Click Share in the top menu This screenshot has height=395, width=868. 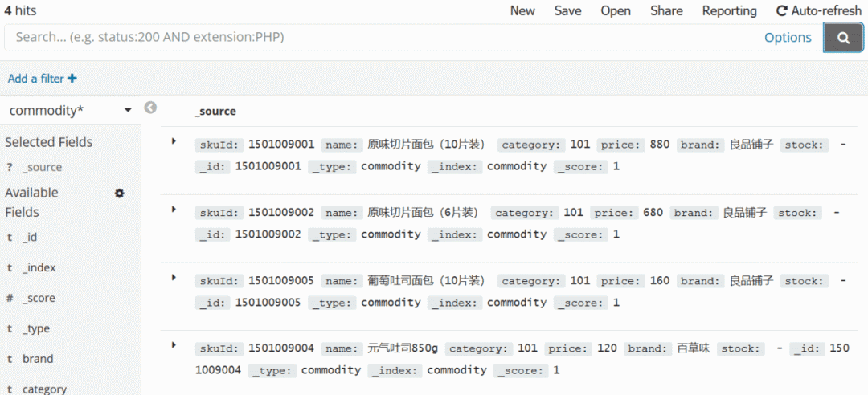(666, 11)
